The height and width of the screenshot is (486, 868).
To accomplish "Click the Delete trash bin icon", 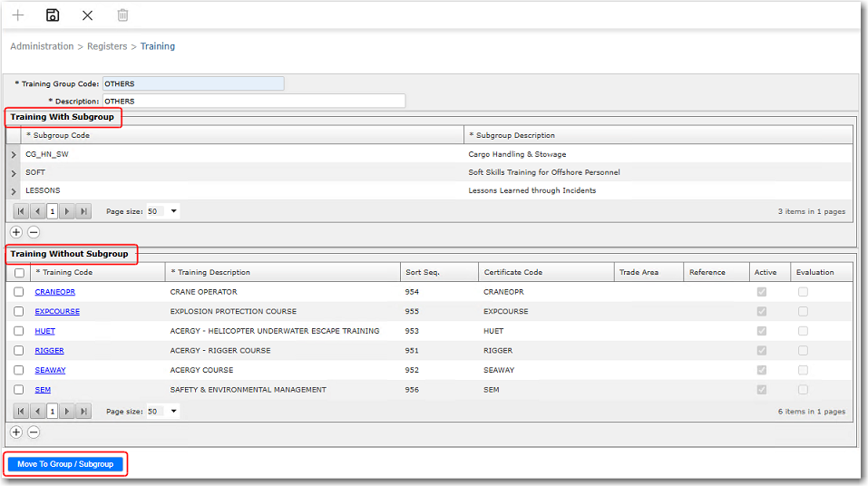I will 122,15.
